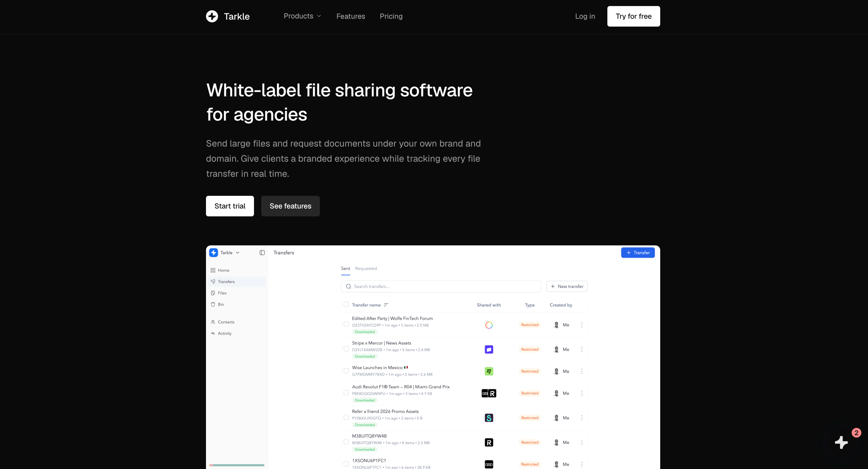Click the Tarkle logo in the site header

[x=228, y=16]
